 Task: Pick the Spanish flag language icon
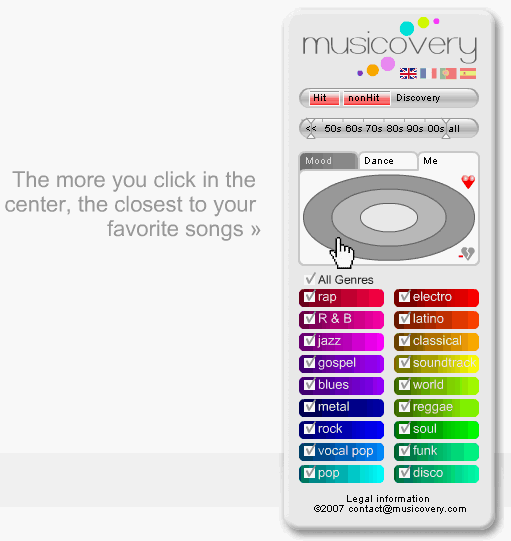[468, 73]
